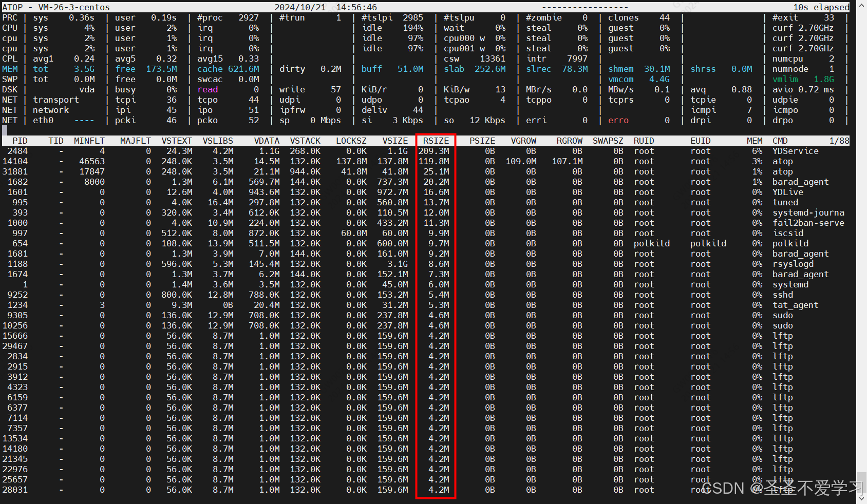Select the YDService process name
Screen dimensions: 867x504
point(796,151)
